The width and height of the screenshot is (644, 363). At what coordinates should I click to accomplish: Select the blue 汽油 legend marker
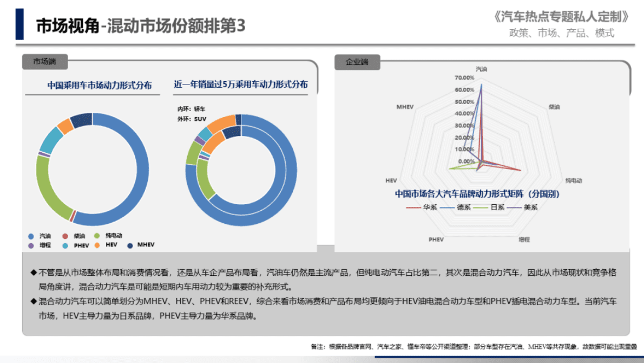tap(31, 236)
